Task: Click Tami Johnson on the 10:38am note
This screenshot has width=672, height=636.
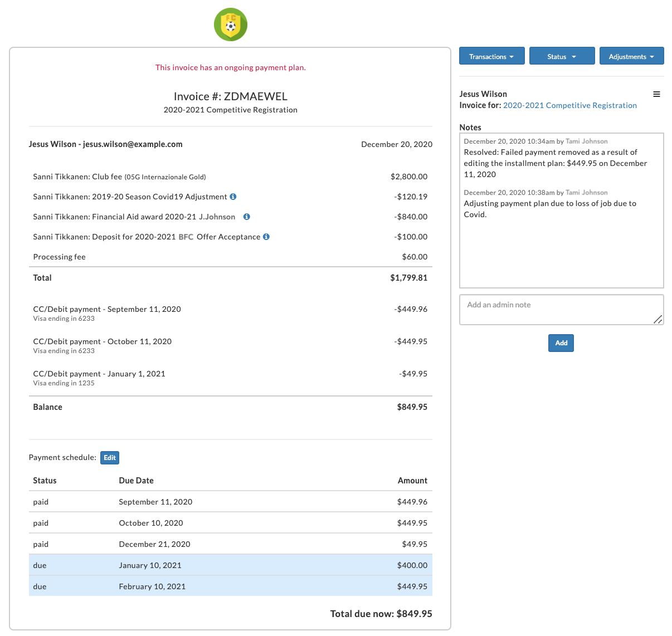Action: coord(586,193)
